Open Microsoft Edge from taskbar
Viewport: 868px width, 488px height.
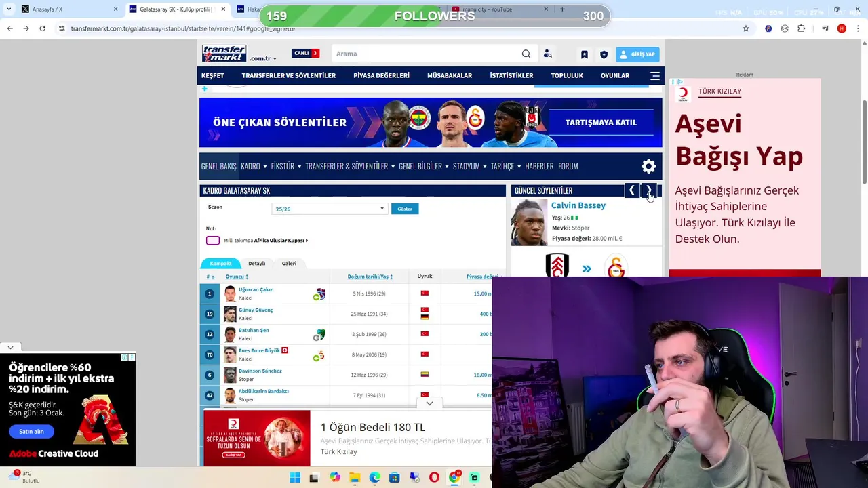(x=374, y=478)
